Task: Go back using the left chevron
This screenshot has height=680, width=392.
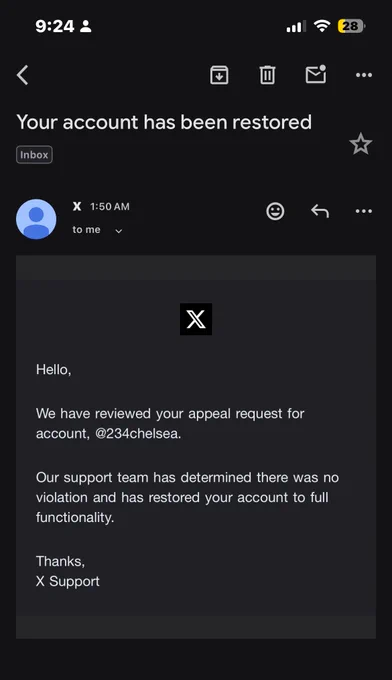Action: point(23,75)
